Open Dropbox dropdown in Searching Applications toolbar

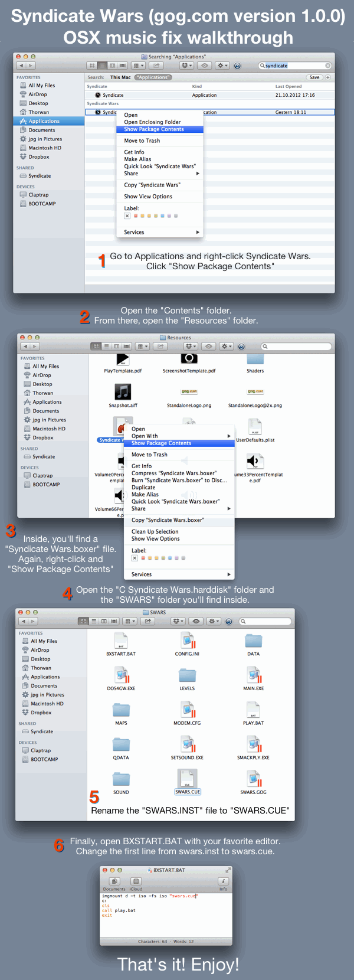tap(187, 66)
